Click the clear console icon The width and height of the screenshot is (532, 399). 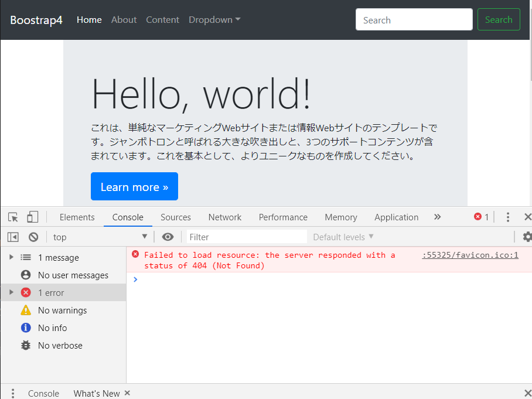click(x=33, y=237)
